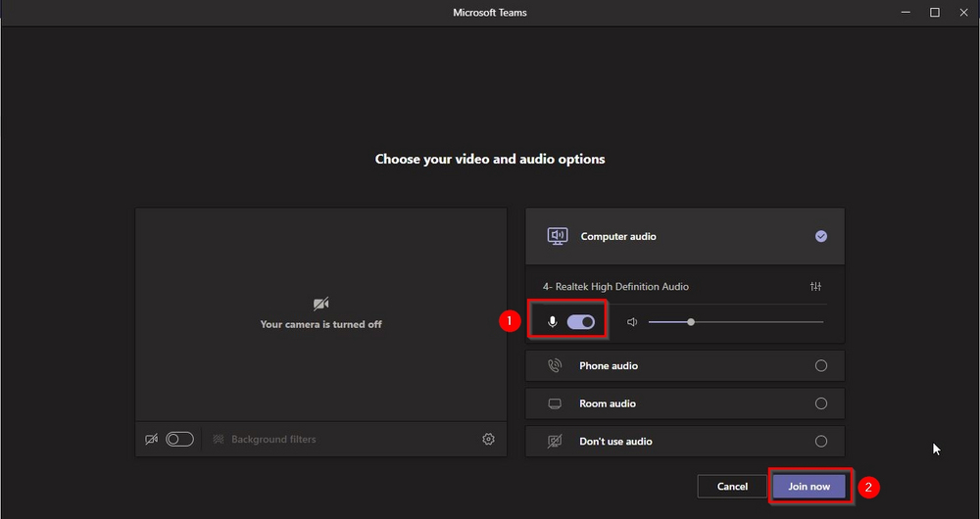Click the 'Choose your video and audio options' heading
This screenshot has width=980, height=519.
[x=490, y=160]
